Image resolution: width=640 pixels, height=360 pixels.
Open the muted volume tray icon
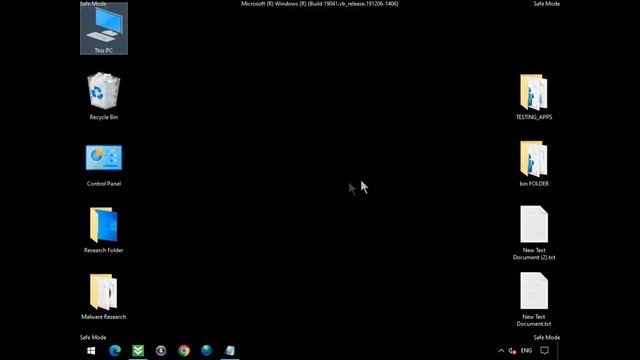click(512, 351)
